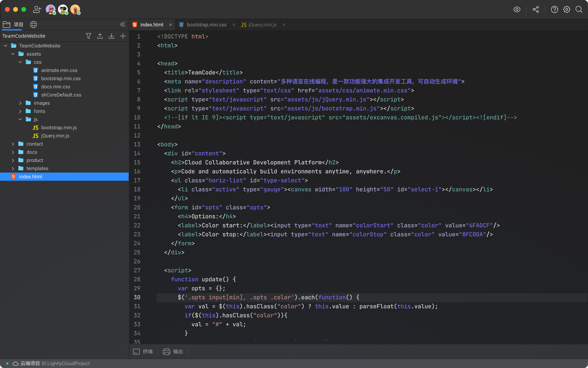Expand the product folder
The width and height of the screenshot is (588, 368).
point(13,160)
